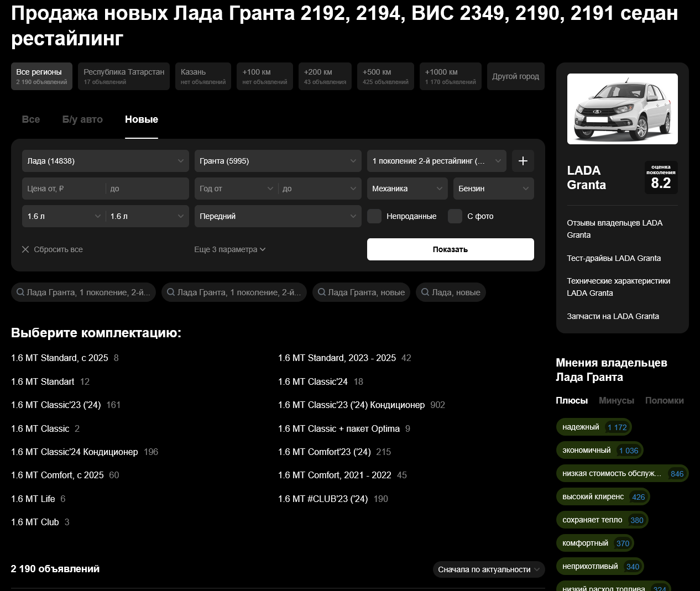Screen dimensions: 700x591
Task: Select the Республика Татарстан region
Action: click(x=124, y=76)
